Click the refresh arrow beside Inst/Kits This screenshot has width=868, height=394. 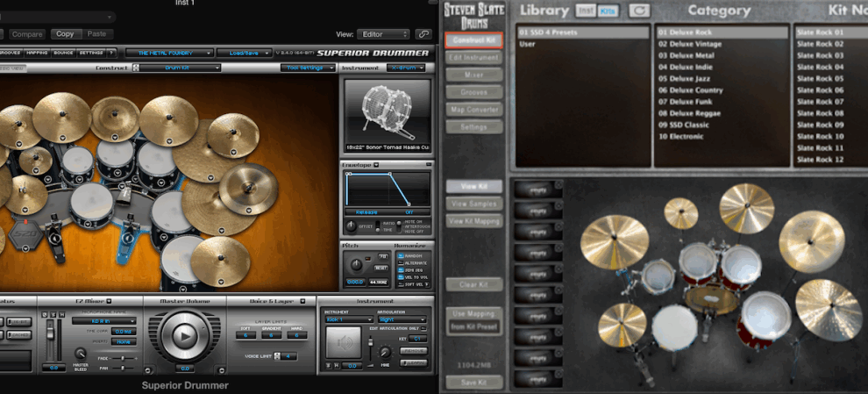coord(639,11)
